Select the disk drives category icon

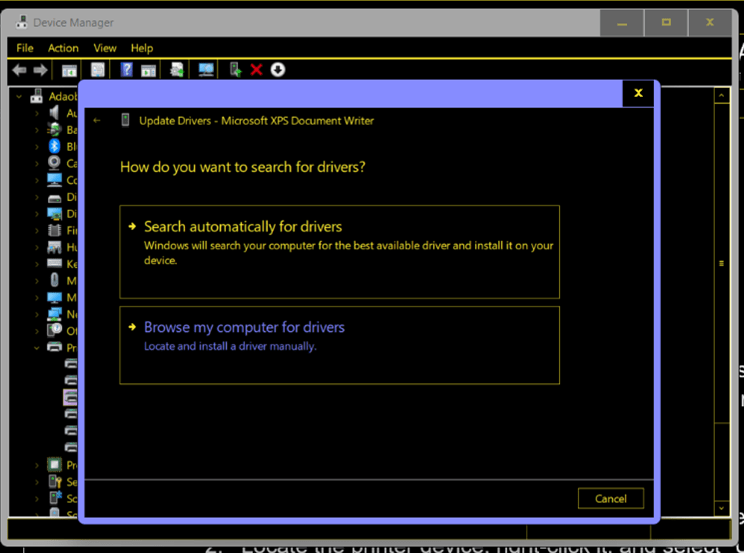55,198
